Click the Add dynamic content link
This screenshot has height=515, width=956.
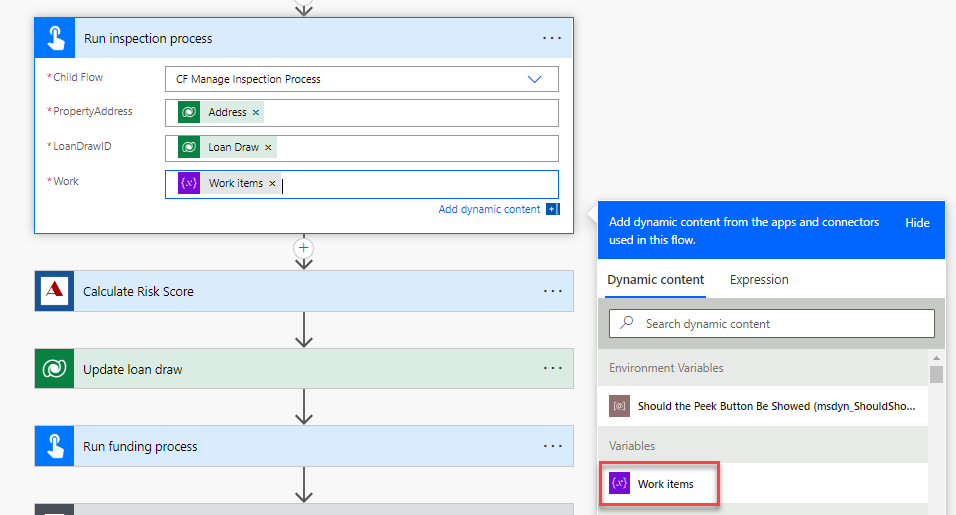[489, 210]
